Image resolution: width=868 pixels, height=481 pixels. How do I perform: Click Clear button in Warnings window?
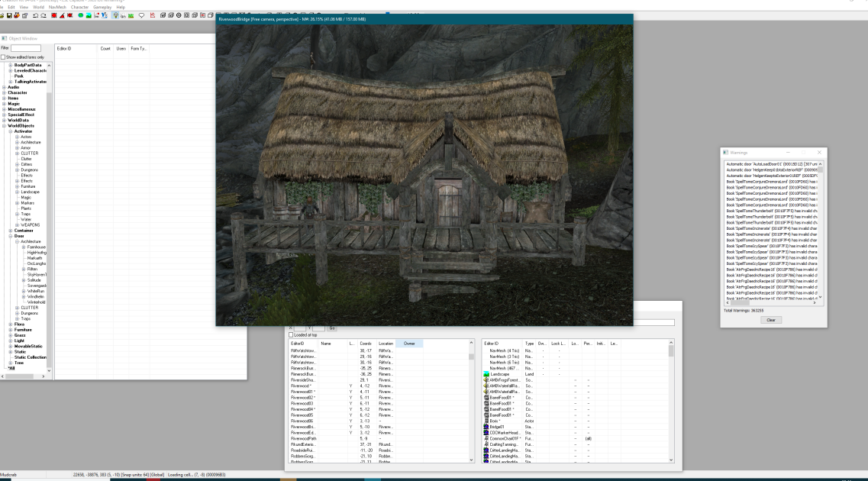pyautogui.click(x=770, y=320)
